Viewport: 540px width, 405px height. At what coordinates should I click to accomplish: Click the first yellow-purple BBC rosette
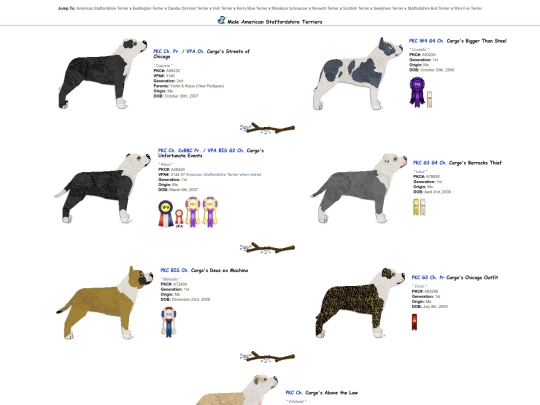point(193,211)
